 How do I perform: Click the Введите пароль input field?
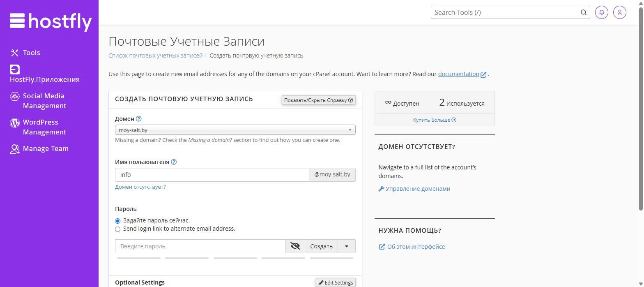[200, 246]
